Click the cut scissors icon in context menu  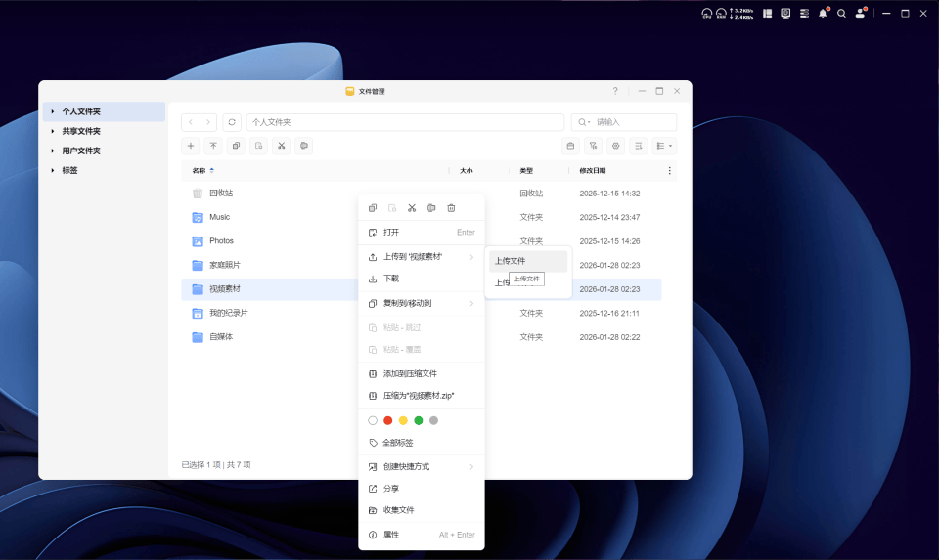pyautogui.click(x=412, y=208)
